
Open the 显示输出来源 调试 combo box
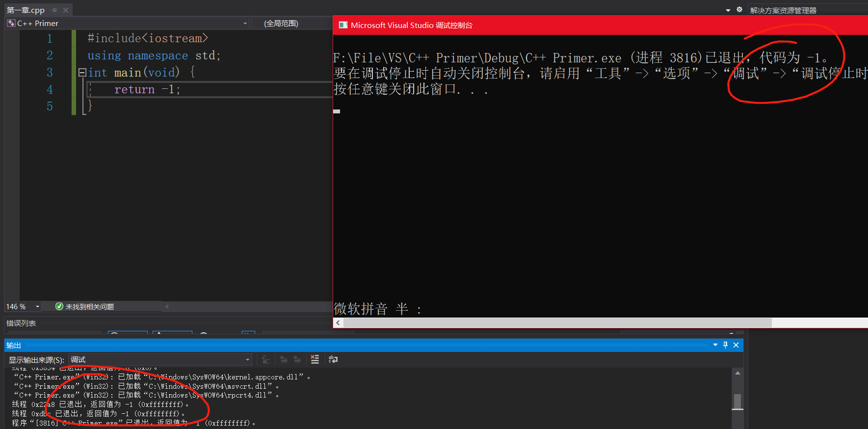coord(160,360)
